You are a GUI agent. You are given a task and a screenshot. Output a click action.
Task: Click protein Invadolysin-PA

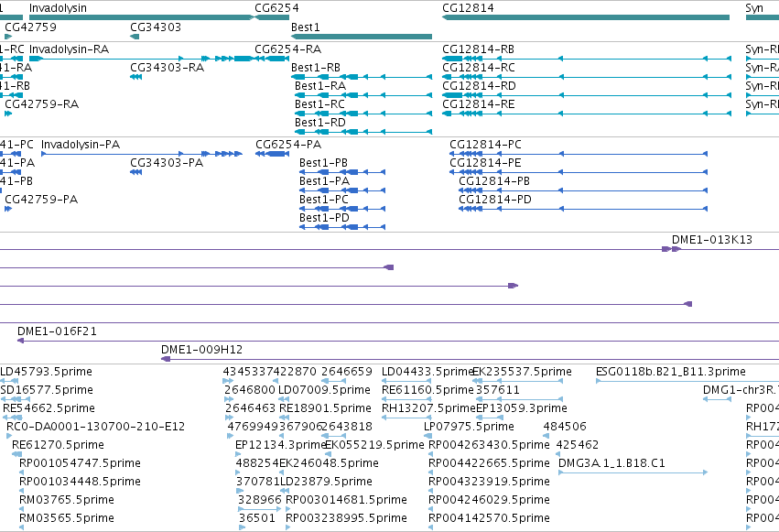(x=142, y=154)
